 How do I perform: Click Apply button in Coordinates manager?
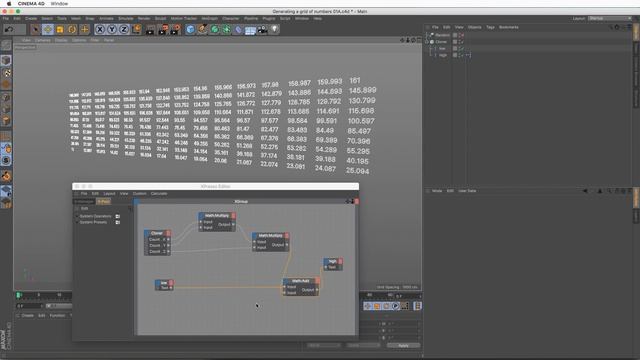(403, 345)
